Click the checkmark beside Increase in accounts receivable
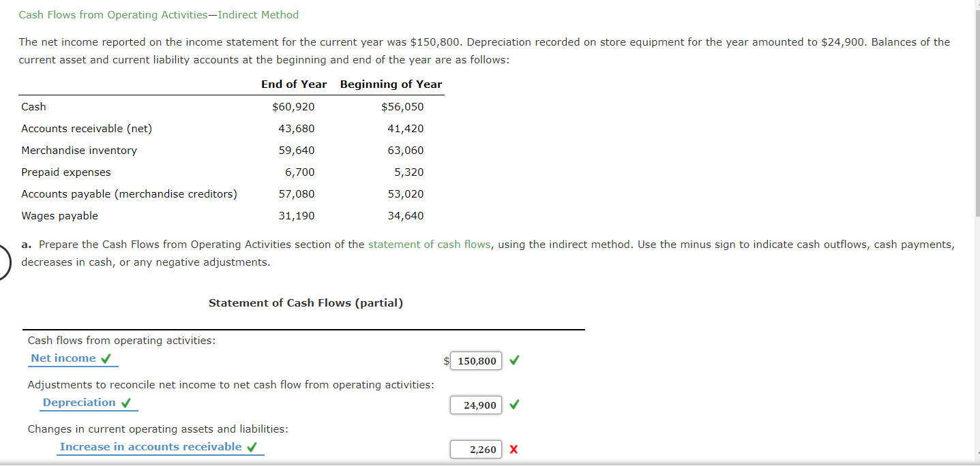 point(252,446)
